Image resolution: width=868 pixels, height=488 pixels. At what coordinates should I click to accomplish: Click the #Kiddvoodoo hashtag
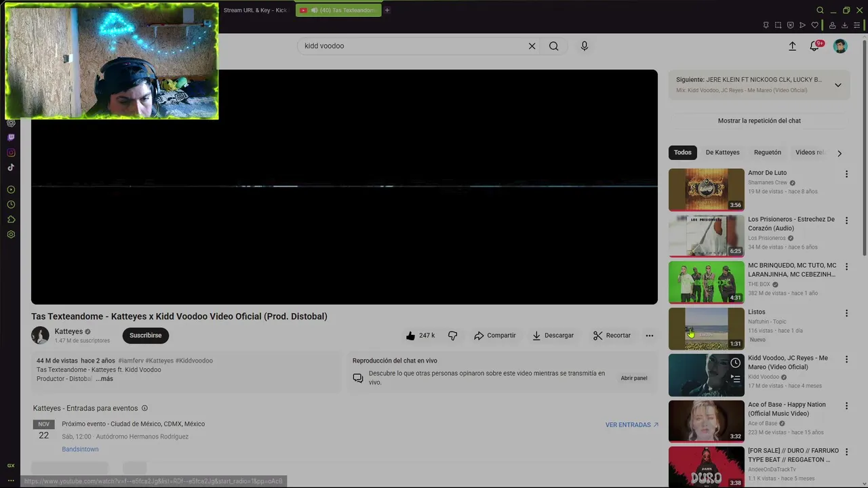194,361
